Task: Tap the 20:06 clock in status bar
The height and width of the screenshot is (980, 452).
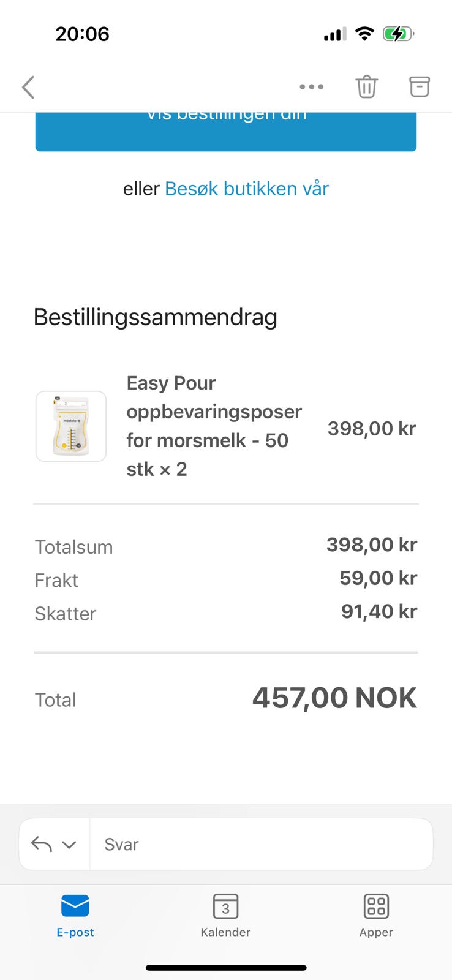Action: pos(82,34)
